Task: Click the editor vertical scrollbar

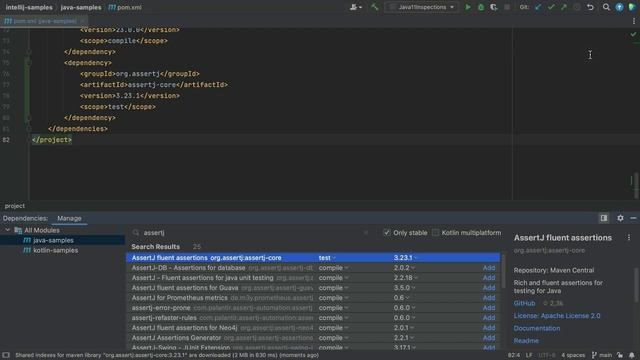Action: pos(636,185)
